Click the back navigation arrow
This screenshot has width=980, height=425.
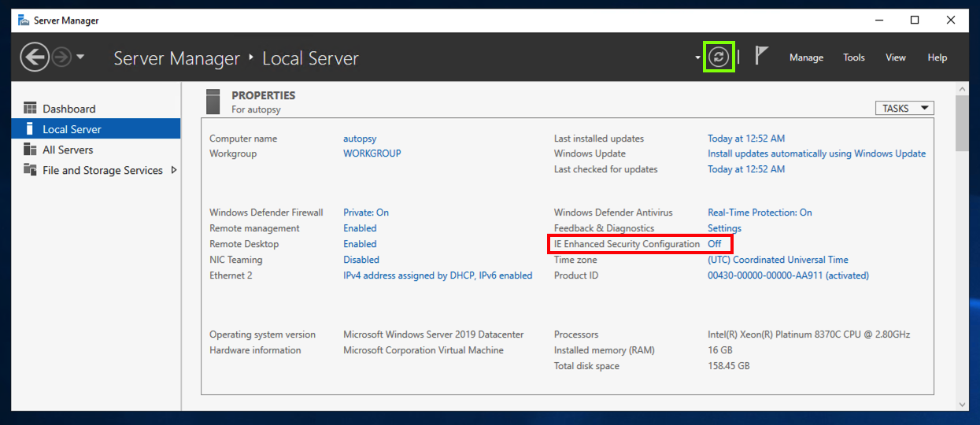34,57
